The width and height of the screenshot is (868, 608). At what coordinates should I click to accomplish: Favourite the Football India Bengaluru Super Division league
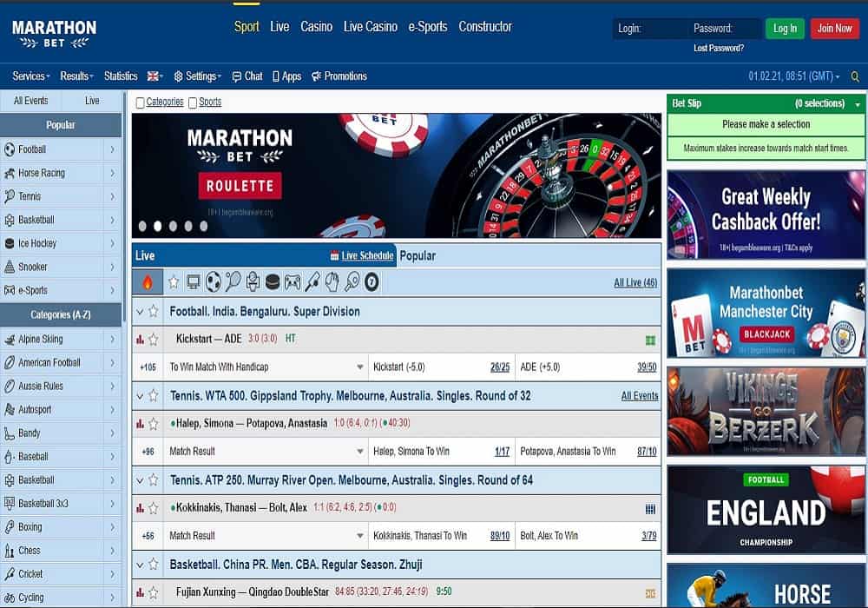pos(154,312)
